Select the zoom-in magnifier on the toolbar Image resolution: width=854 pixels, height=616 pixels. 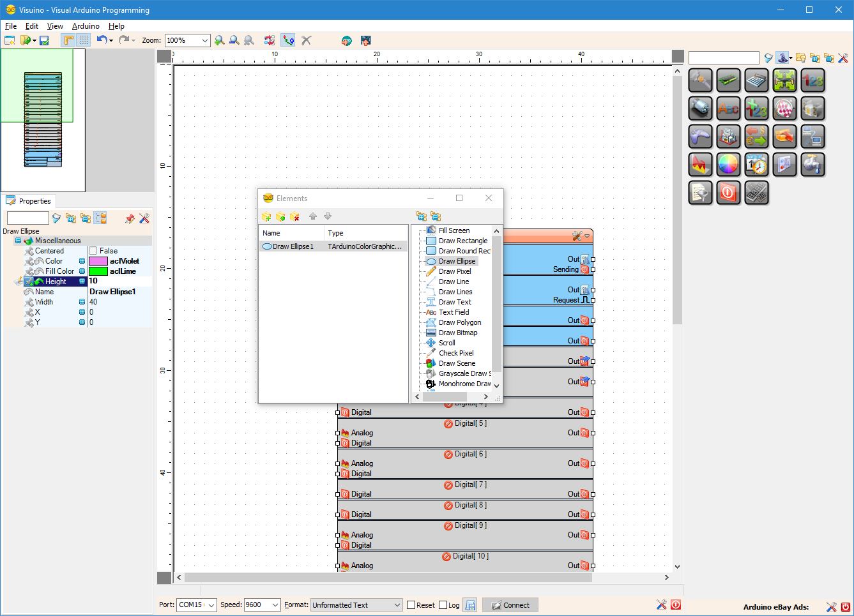(220, 40)
